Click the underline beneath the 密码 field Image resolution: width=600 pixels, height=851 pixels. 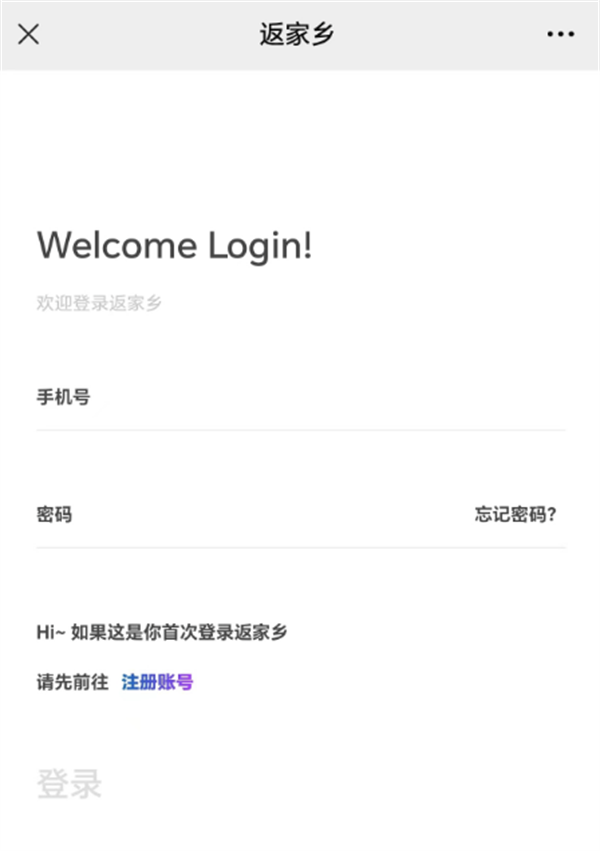(301, 548)
